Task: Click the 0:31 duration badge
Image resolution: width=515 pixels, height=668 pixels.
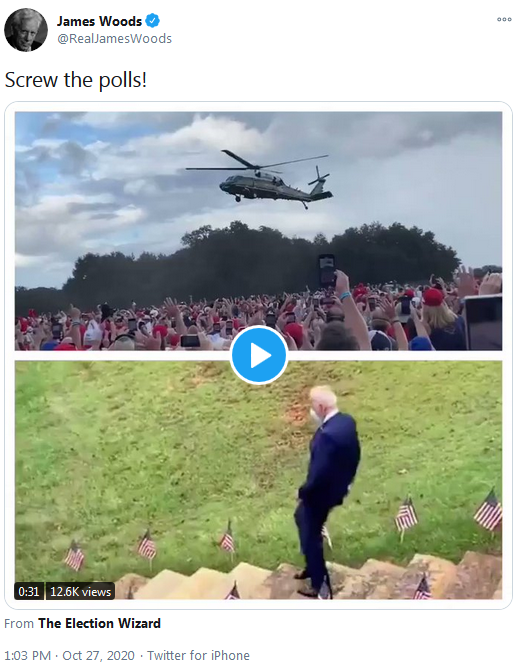Action: pos(29,591)
